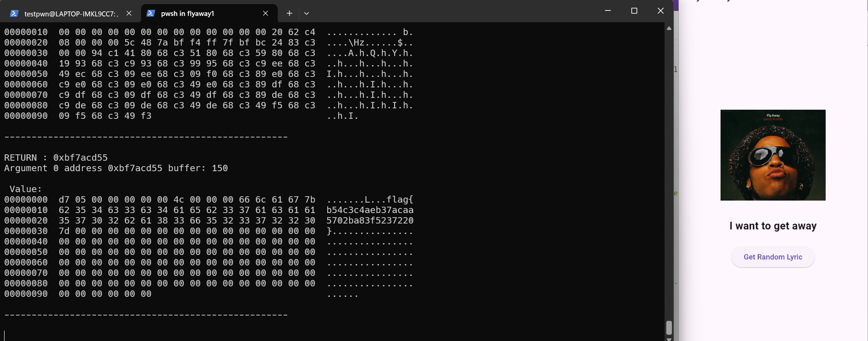Click the terminal cursor on the bottom line
868x341 pixels.
tap(5, 336)
